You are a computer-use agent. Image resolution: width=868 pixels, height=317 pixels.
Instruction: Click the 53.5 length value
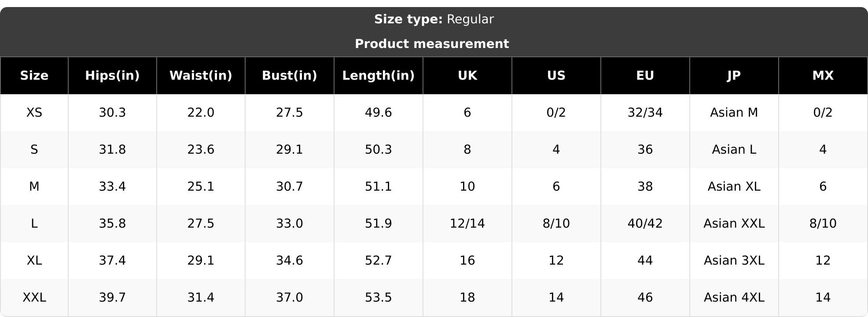point(379,298)
